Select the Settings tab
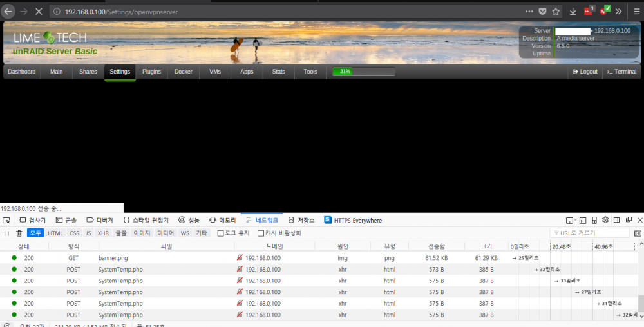Image resolution: width=644 pixels, height=327 pixels. [x=120, y=72]
